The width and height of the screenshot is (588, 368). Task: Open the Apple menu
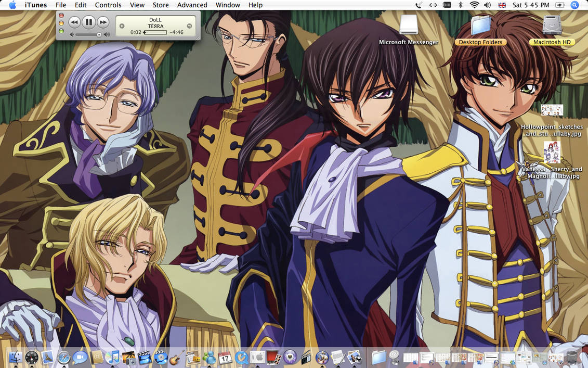coord(12,5)
